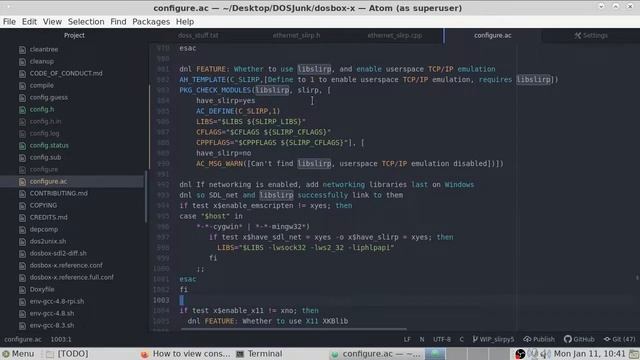Open env-gcc-8.3.sh file
The height and width of the screenshot is (360, 640).
(x=52, y=325)
